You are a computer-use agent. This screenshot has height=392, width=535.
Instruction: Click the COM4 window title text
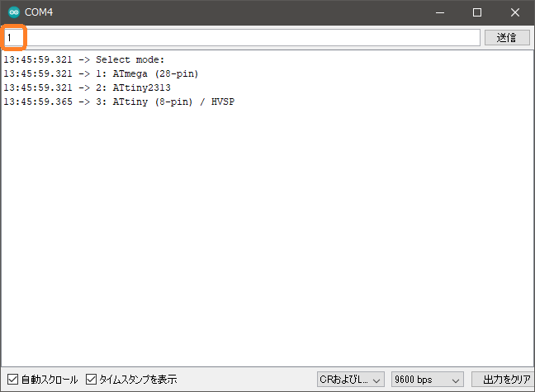[39, 12]
